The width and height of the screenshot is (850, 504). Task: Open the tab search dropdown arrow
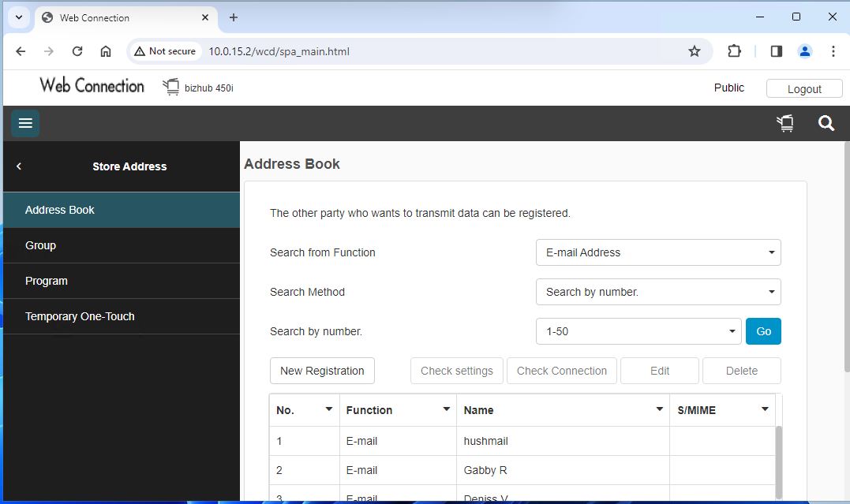tap(19, 17)
